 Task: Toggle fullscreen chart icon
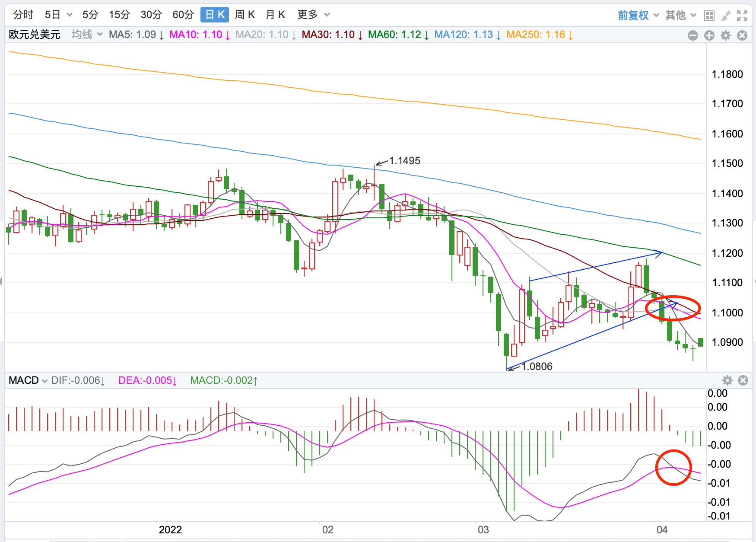click(x=742, y=16)
